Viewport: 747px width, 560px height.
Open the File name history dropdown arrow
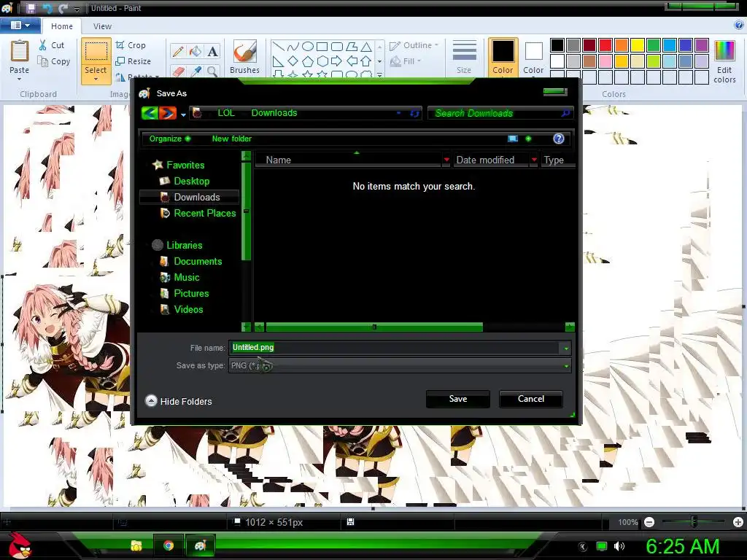tap(566, 348)
